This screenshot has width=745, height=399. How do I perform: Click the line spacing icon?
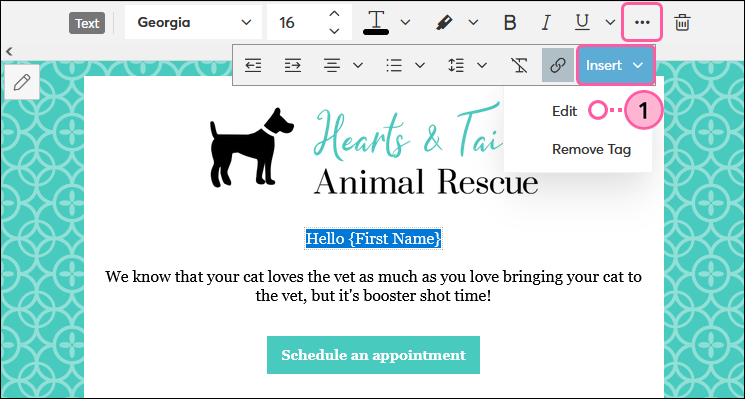(x=456, y=66)
